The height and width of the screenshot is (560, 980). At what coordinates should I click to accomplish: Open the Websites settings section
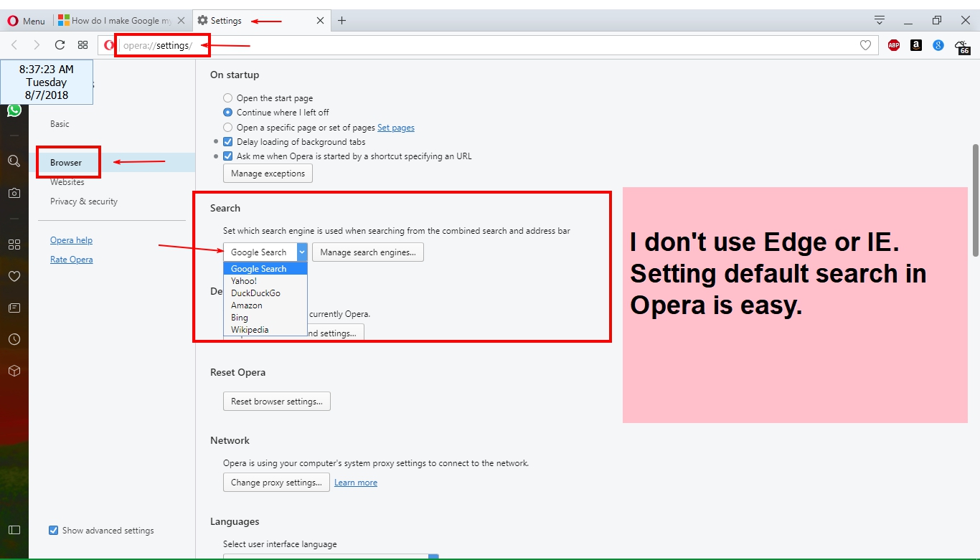click(67, 182)
